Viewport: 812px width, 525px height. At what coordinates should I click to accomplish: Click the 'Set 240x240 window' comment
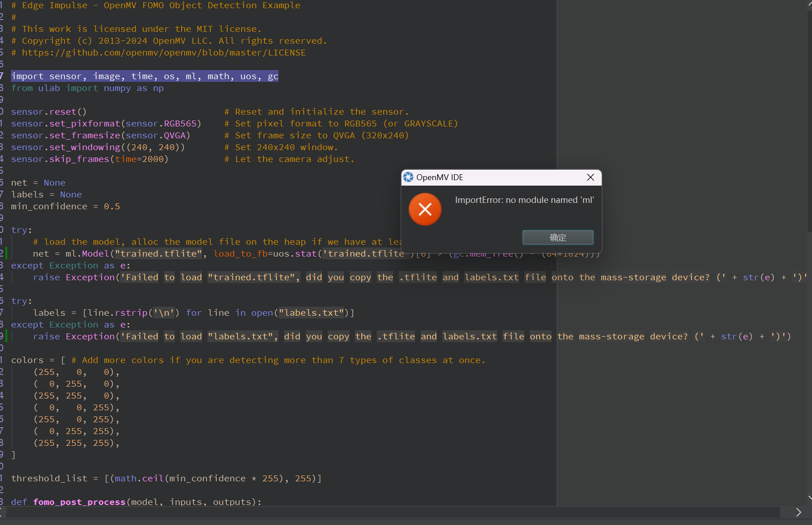(x=281, y=147)
